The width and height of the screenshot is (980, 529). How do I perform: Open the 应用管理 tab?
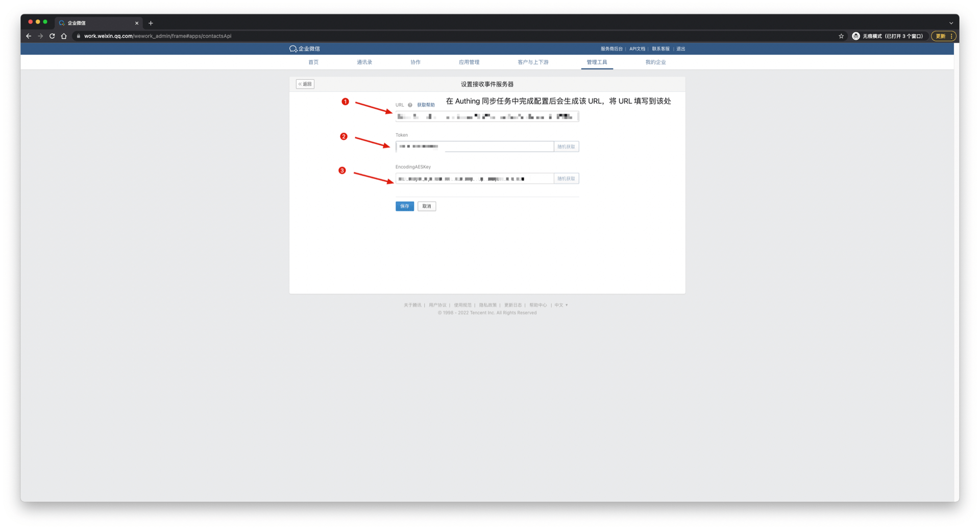point(469,62)
